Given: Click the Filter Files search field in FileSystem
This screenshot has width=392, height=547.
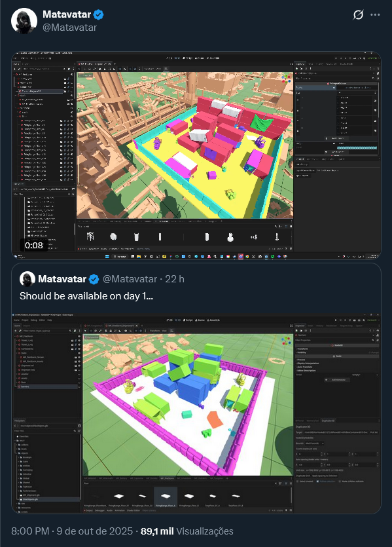Looking at the screenshot, I should click(42, 431).
